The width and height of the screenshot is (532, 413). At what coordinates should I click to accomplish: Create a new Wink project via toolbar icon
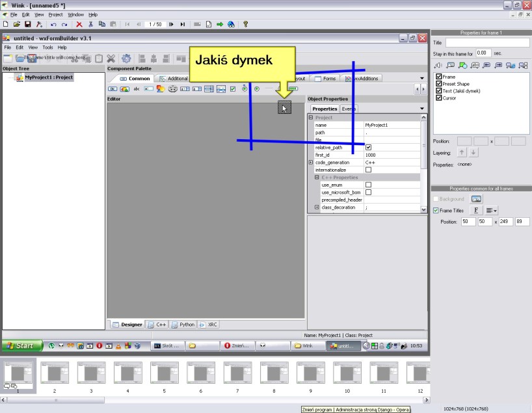tap(5, 24)
